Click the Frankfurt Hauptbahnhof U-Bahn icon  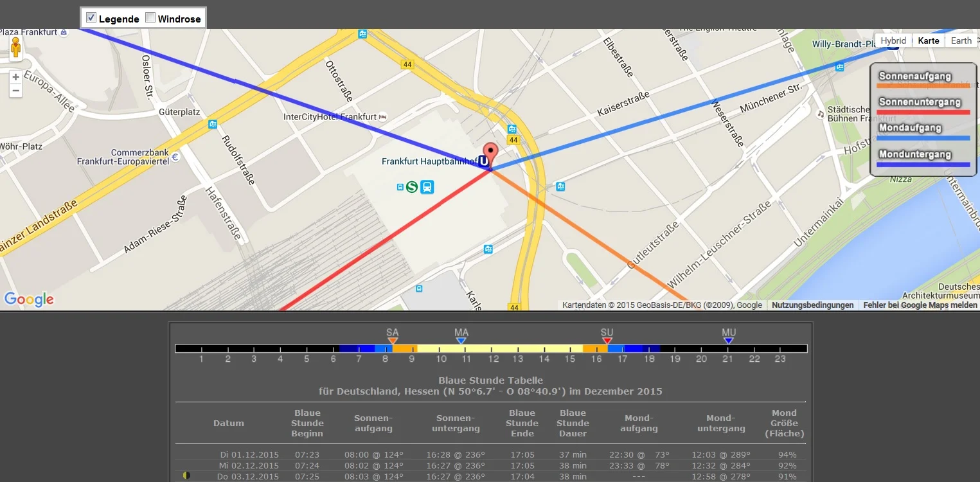click(483, 162)
